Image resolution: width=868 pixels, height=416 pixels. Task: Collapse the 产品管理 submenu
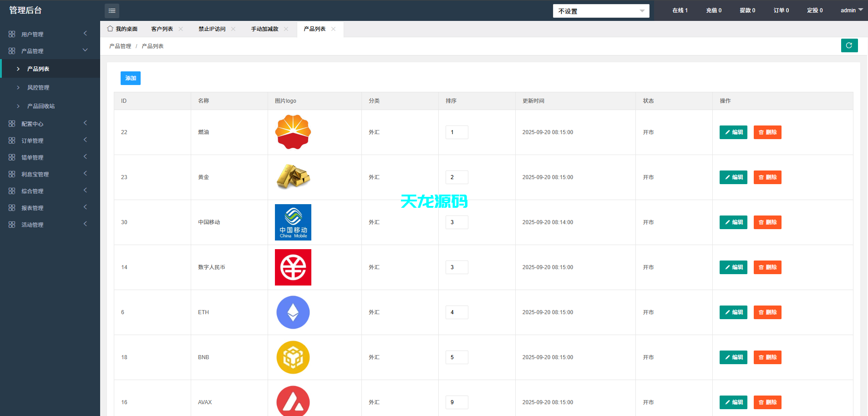point(85,50)
